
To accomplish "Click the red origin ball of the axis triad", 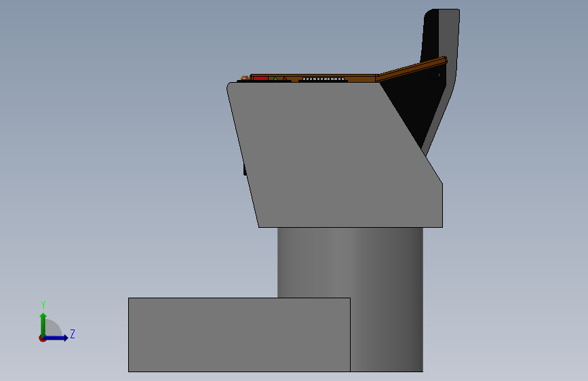I will pos(42,338).
